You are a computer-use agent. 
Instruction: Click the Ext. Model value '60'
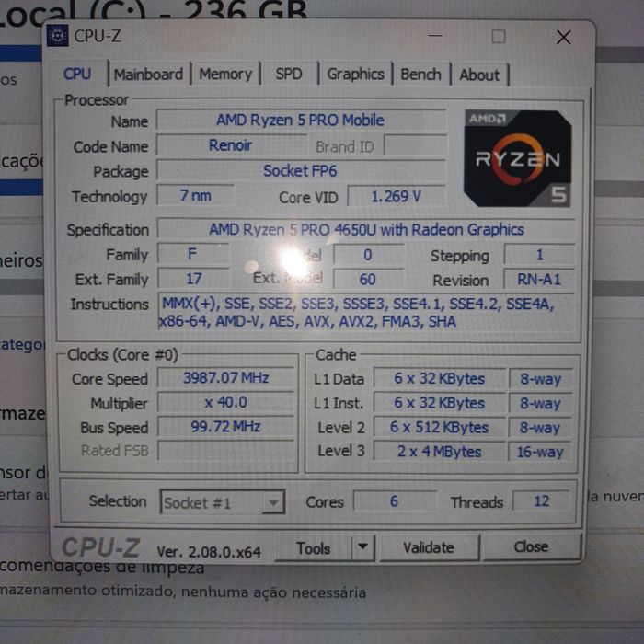[368, 280]
